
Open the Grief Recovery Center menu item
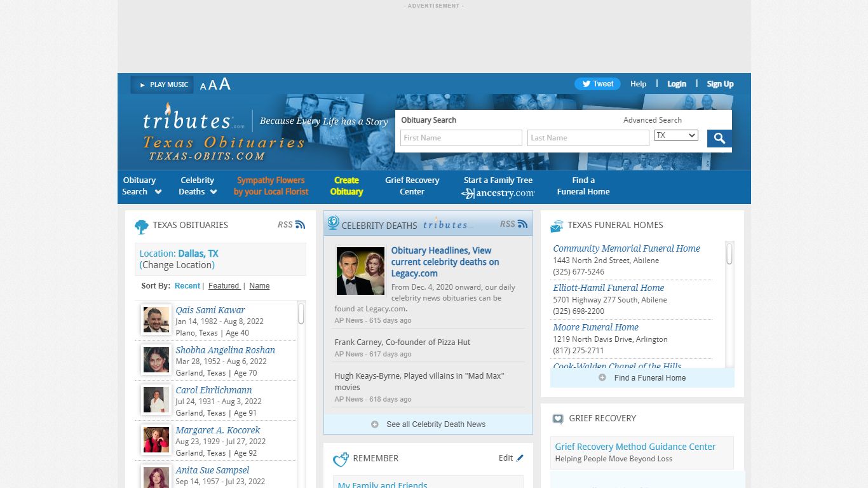(412, 186)
